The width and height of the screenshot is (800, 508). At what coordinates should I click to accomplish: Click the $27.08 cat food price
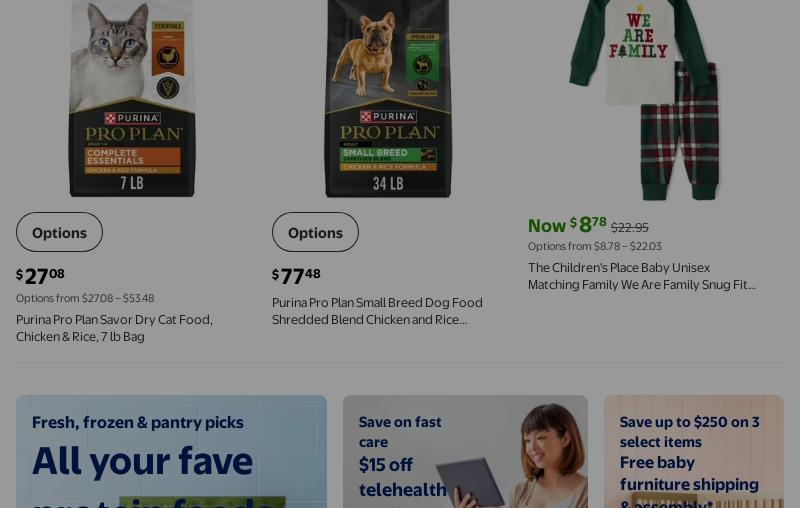click(40, 276)
